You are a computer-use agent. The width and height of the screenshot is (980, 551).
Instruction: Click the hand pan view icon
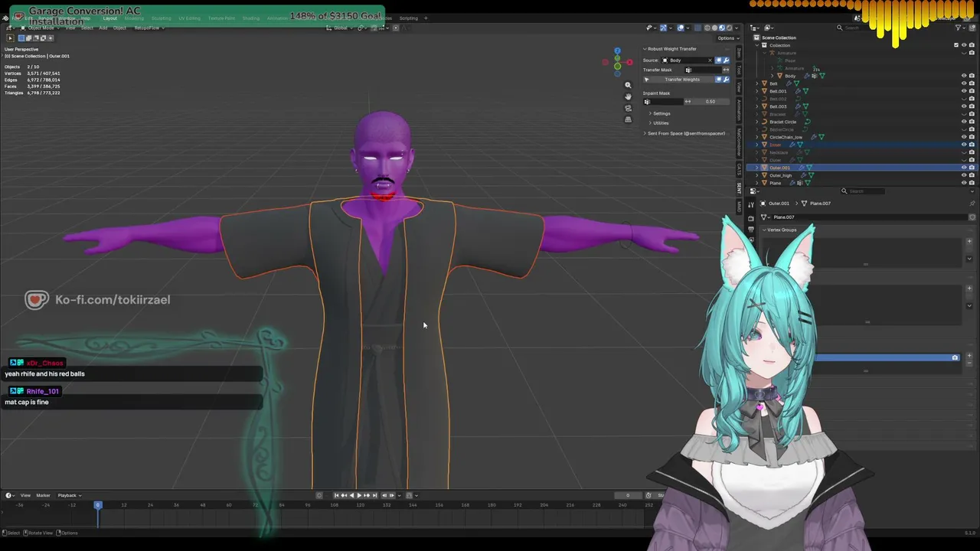pos(628,96)
